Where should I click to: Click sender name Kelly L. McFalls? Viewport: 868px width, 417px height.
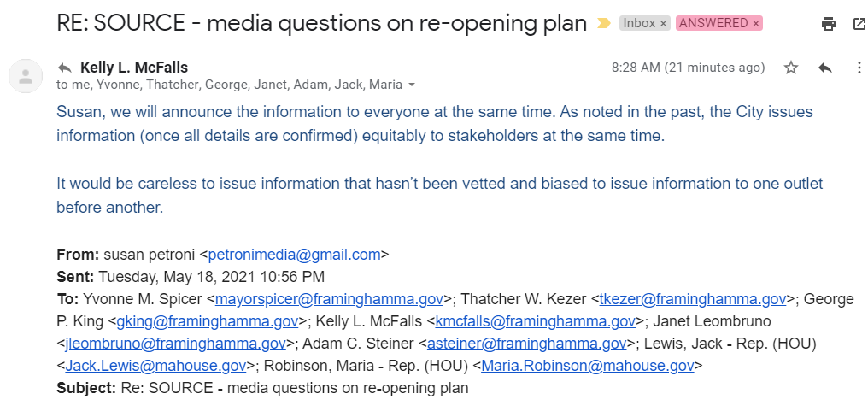pos(134,67)
